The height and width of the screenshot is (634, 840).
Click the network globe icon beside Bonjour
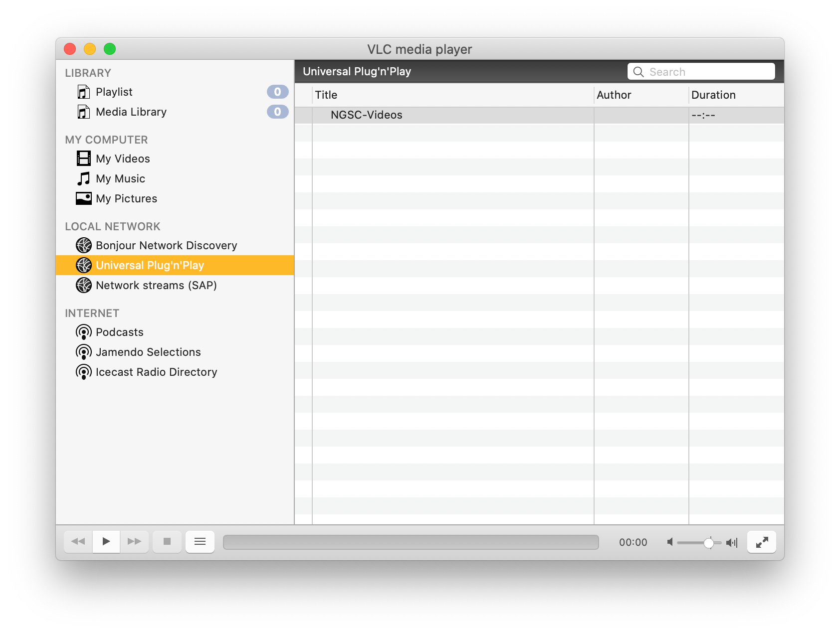(83, 245)
